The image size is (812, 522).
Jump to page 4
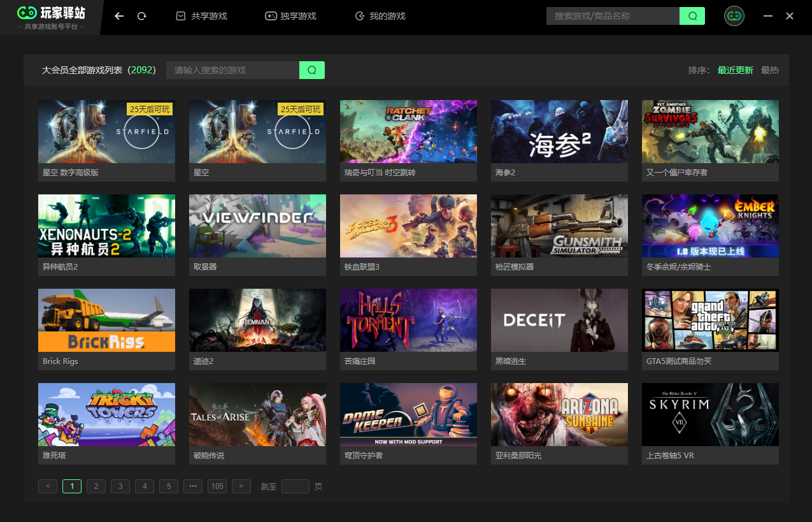[x=145, y=486]
